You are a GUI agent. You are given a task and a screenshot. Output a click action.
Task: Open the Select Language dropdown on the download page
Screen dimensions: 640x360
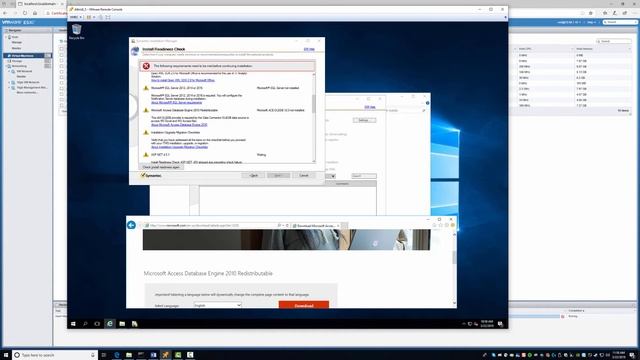coord(218,305)
